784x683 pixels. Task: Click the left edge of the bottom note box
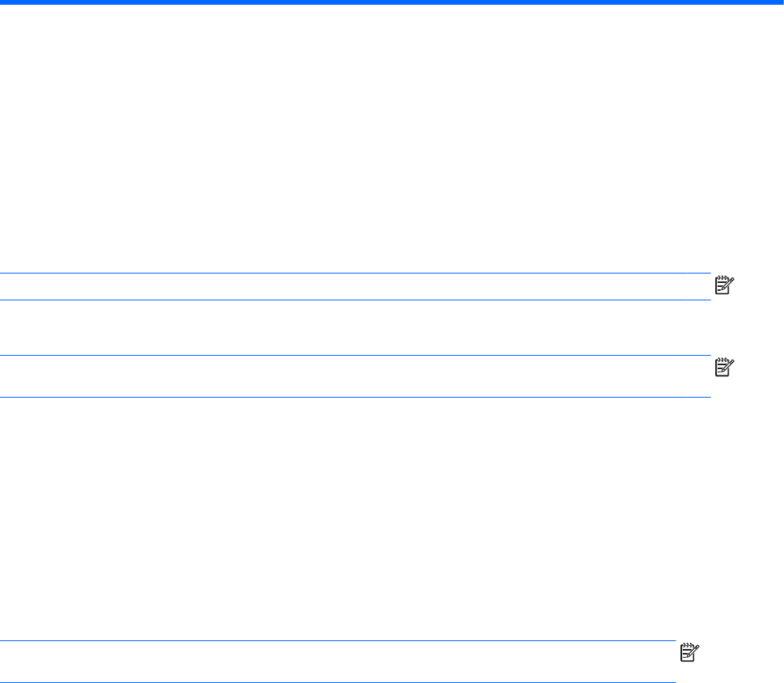2,662
